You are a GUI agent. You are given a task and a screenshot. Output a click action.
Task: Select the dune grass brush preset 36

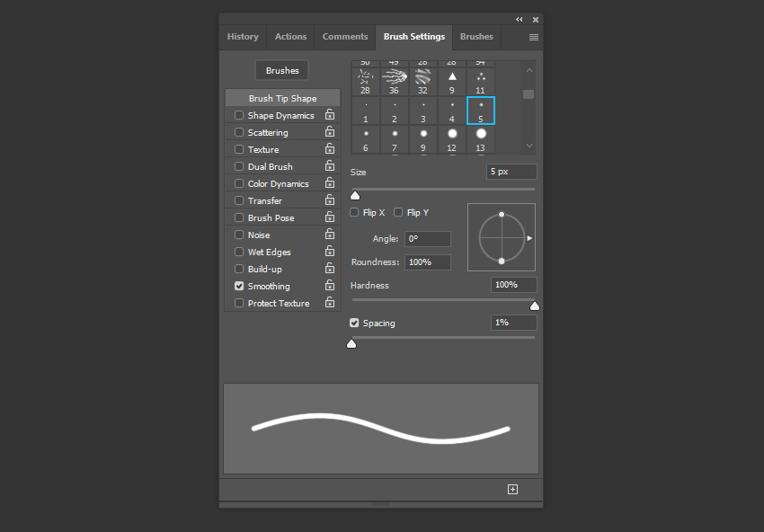coord(394,75)
